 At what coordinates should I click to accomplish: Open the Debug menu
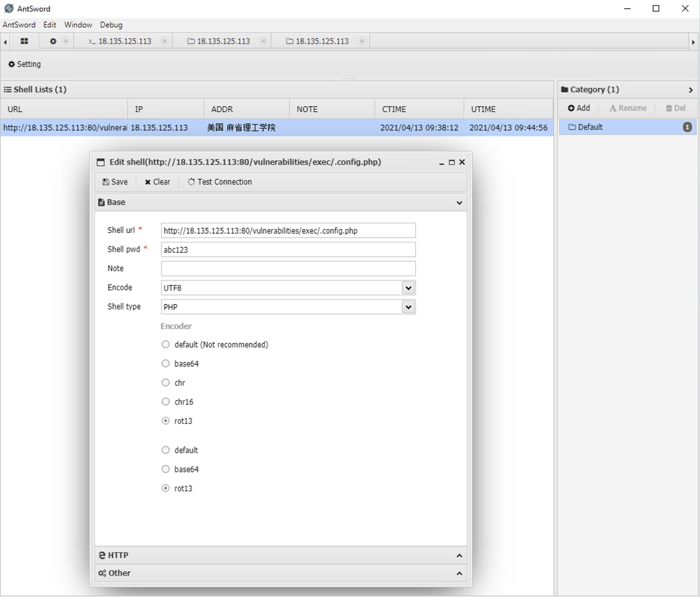(x=111, y=25)
